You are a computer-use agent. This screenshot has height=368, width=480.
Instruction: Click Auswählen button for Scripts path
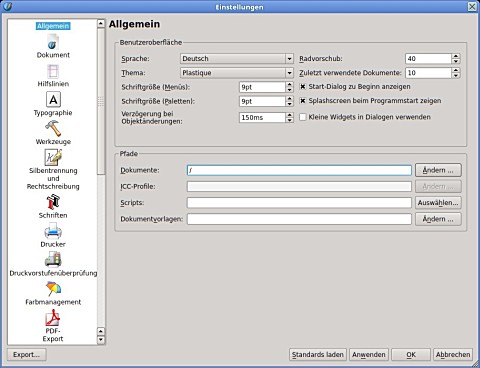click(x=438, y=203)
